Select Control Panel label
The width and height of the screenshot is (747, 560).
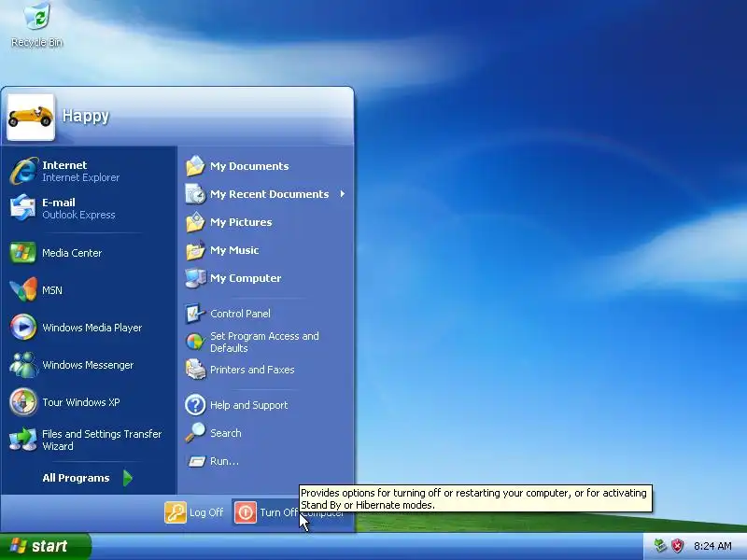(x=240, y=314)
